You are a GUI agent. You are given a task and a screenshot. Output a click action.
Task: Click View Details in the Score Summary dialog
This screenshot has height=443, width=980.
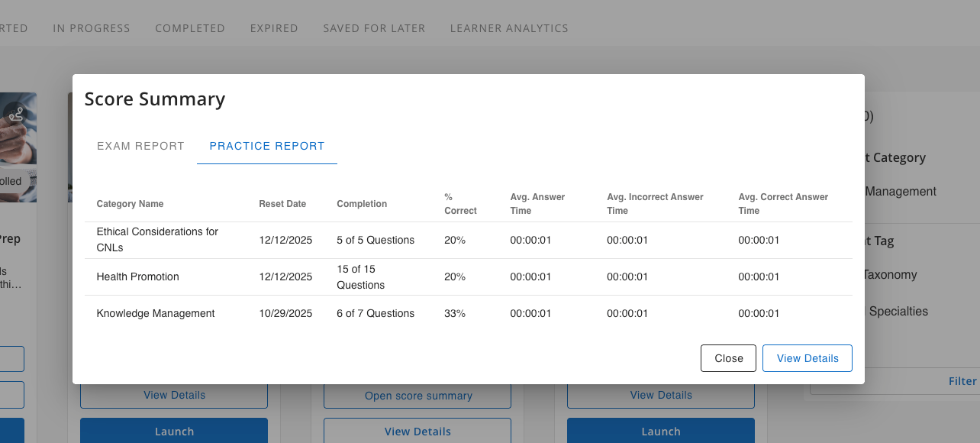(x=807, y=358)
